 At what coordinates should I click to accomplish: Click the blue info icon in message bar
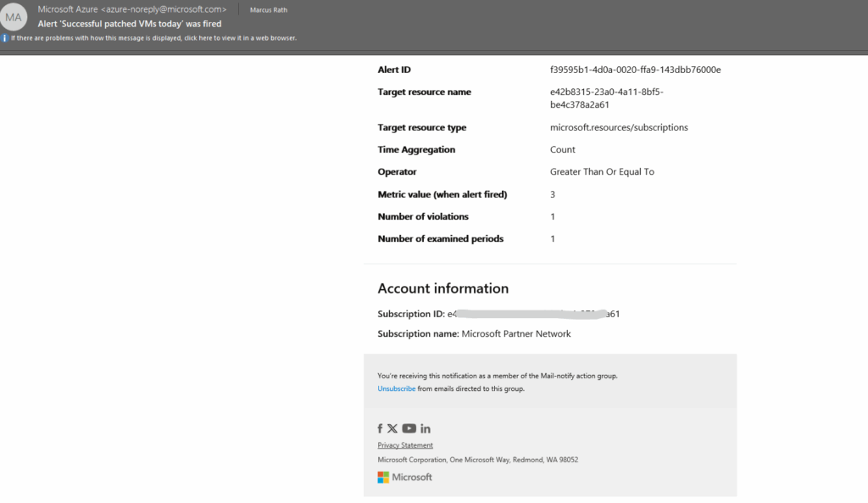pyautogui.click(x=4, y=38)
